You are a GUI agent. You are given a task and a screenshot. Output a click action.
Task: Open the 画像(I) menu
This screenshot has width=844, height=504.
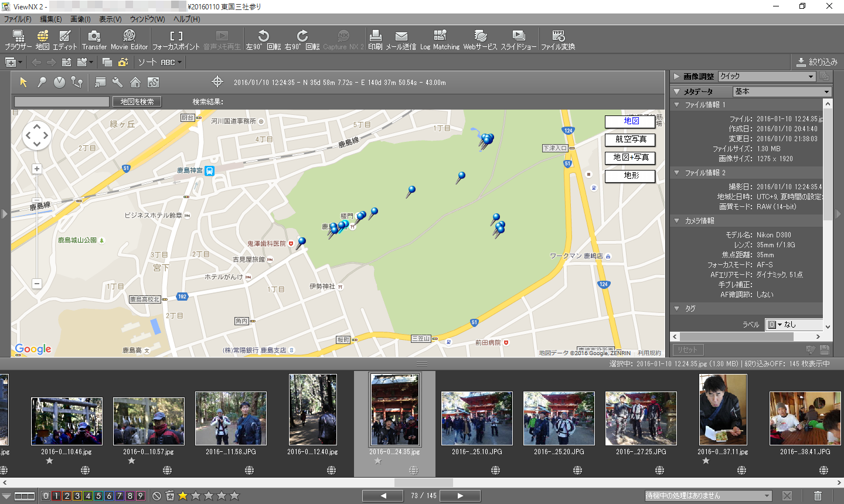coord(80,19)
